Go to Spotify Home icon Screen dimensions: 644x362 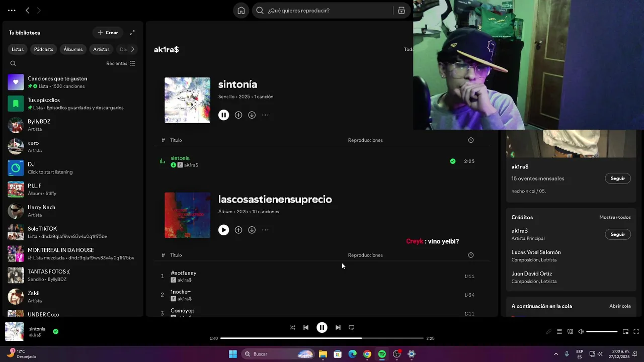(x=241, y=11)
